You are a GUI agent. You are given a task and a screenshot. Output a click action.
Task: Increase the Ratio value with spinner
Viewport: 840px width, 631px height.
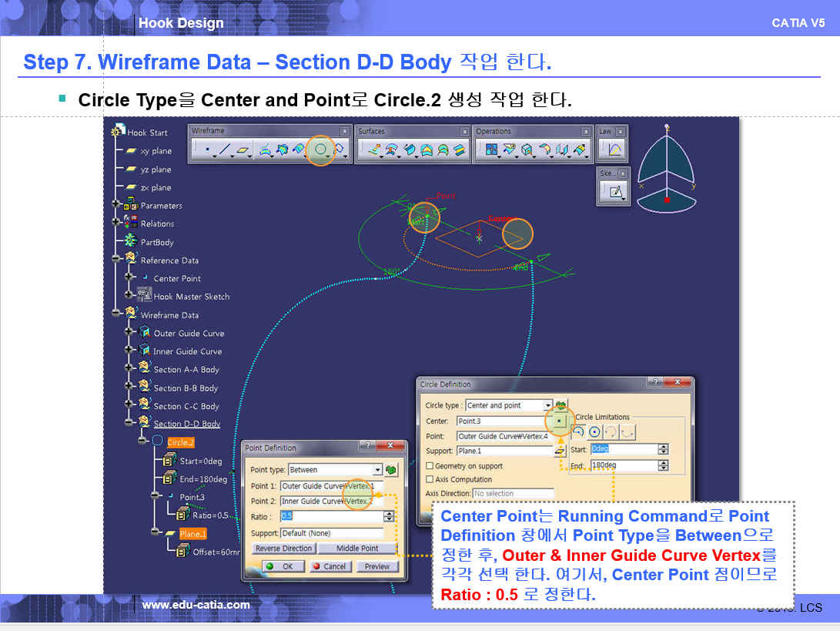click(x=389, y=514)
